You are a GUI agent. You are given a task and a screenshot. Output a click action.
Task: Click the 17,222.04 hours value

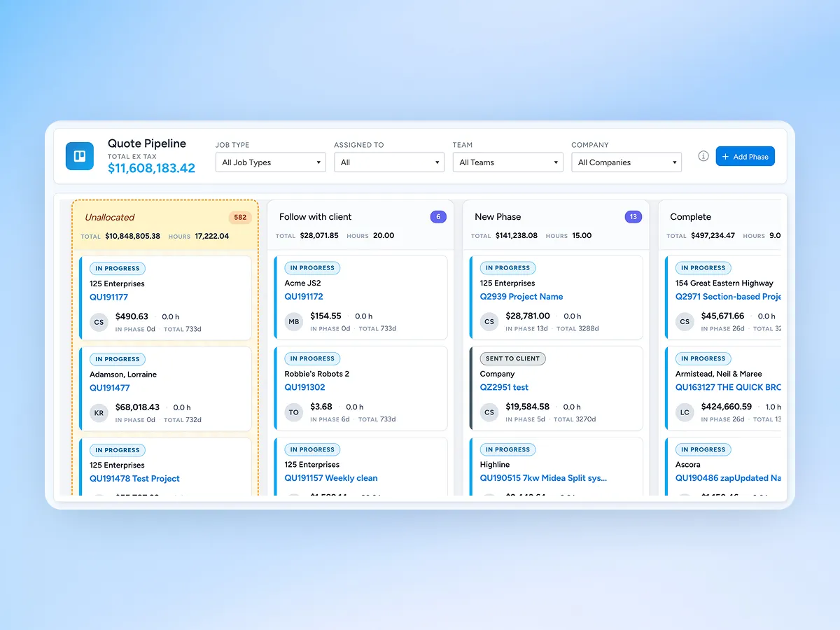(x=211, y=237)
